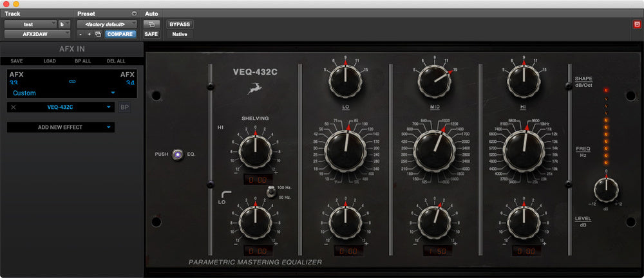Click the red target button at top right
644x278 pixels.
coord(637,24)
